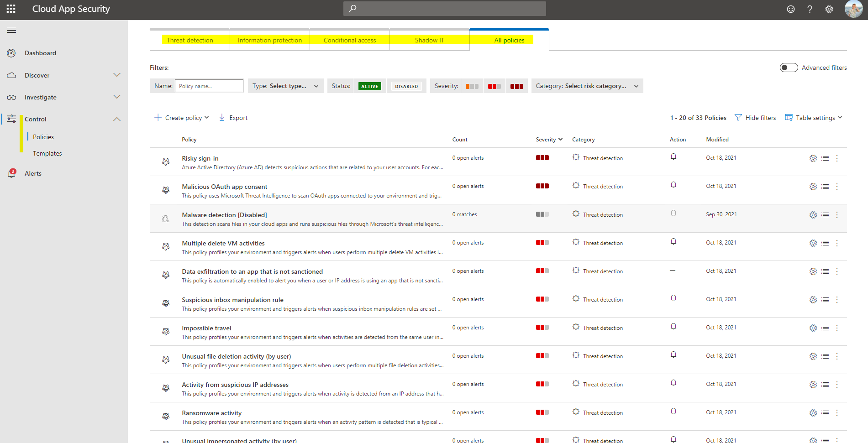This screenshot has width=868, height=443.
Task: Open settings gear for Impossible travel policy
Action: point(813,328)
